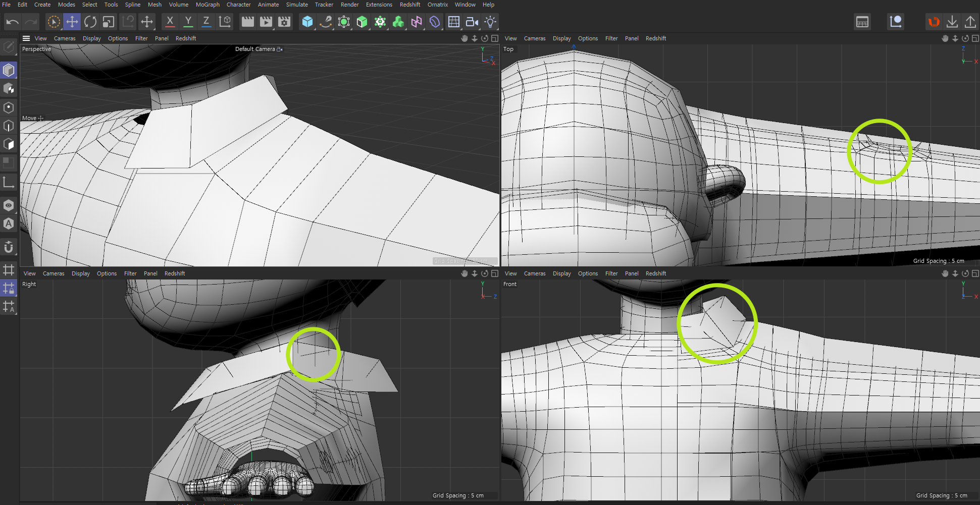The width and height of the screenshot is (980, 505).
Task: Open Cameras menu in Front viewport
Action: coord(535,273)
